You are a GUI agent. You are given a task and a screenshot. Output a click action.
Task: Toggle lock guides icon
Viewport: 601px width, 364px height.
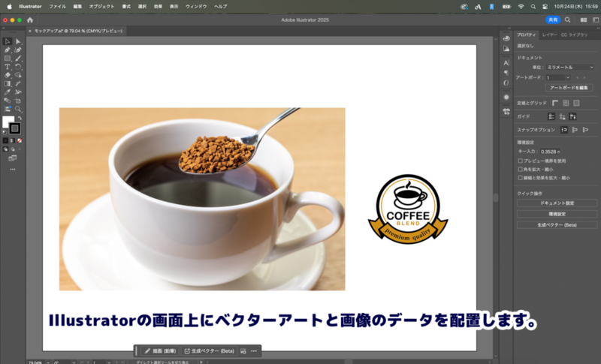[562, 116]
